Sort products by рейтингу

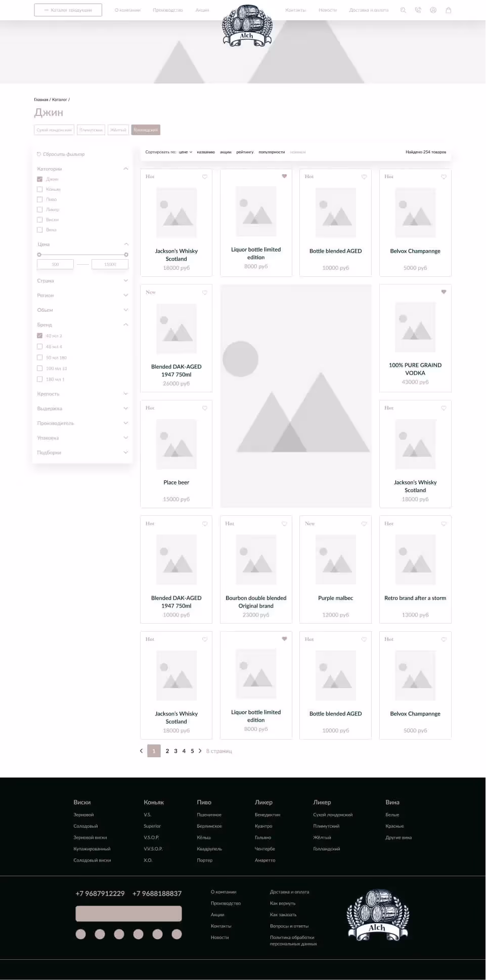245,152
